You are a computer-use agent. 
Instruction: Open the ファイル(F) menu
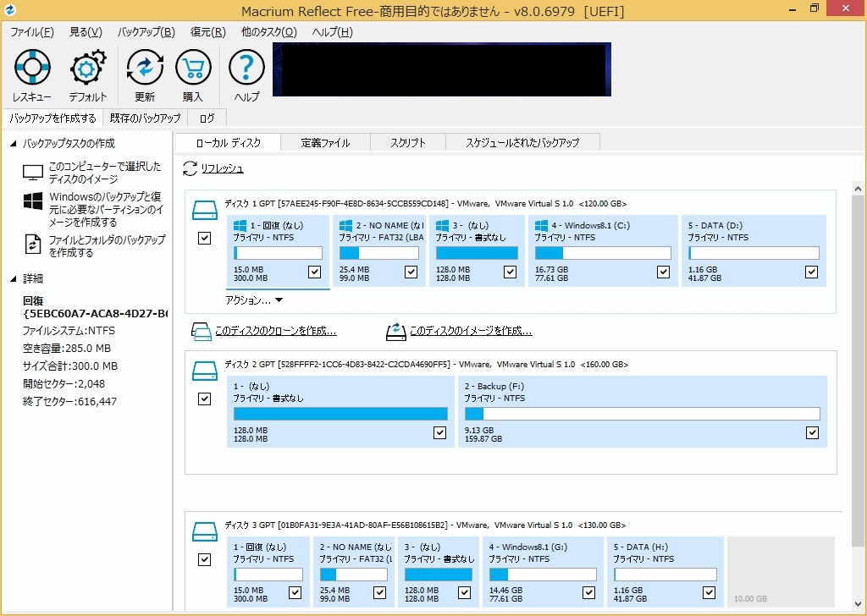click(32, 32)
